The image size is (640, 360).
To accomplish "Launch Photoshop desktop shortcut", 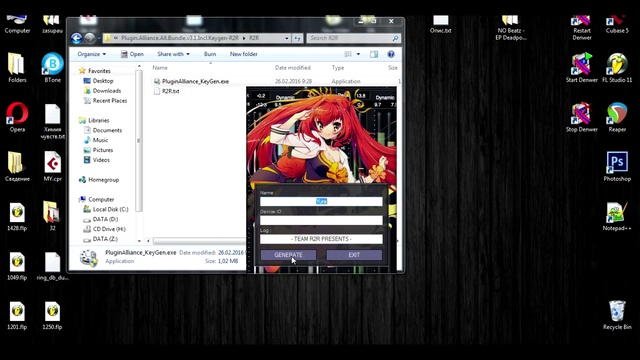I will click(x=617, y=166).
